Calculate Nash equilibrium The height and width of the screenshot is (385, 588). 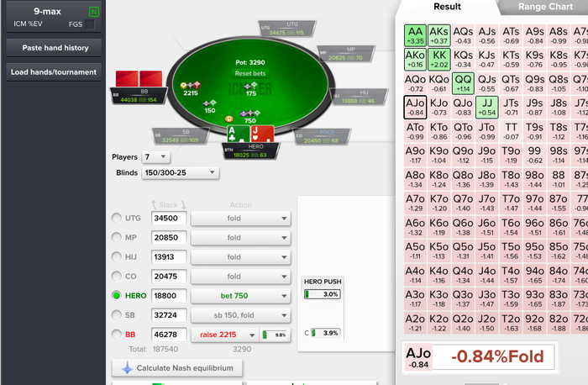pos(177,368)
